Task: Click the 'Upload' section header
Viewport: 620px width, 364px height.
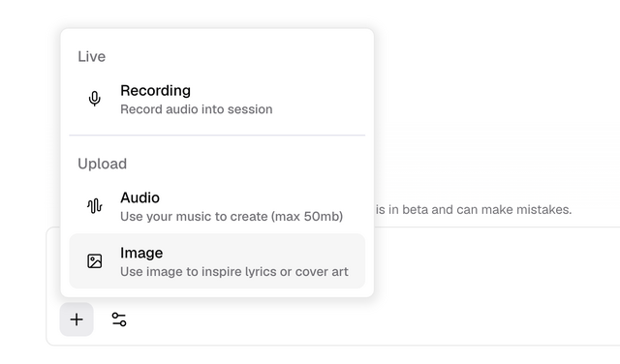Action: coord(103,164)
